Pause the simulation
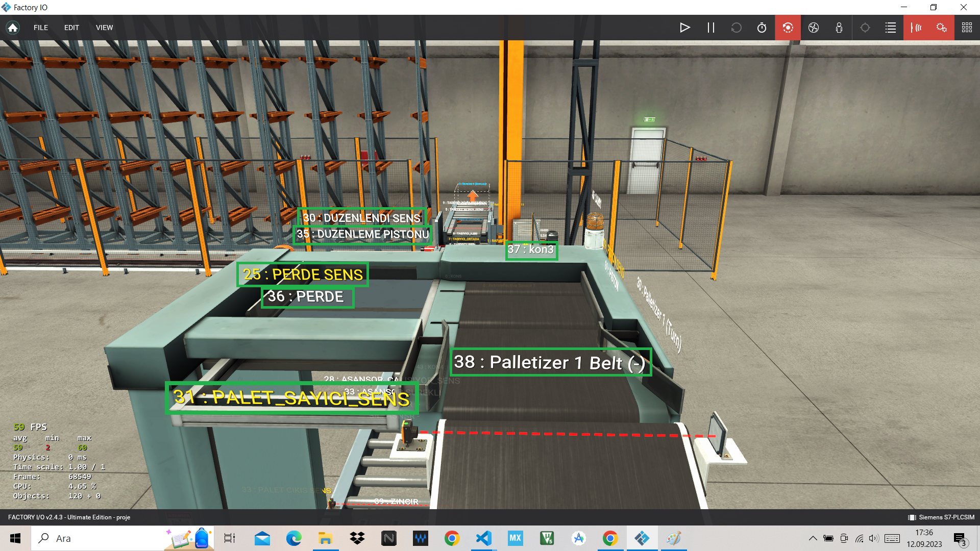The image size is (980, 551). point(710,28)
